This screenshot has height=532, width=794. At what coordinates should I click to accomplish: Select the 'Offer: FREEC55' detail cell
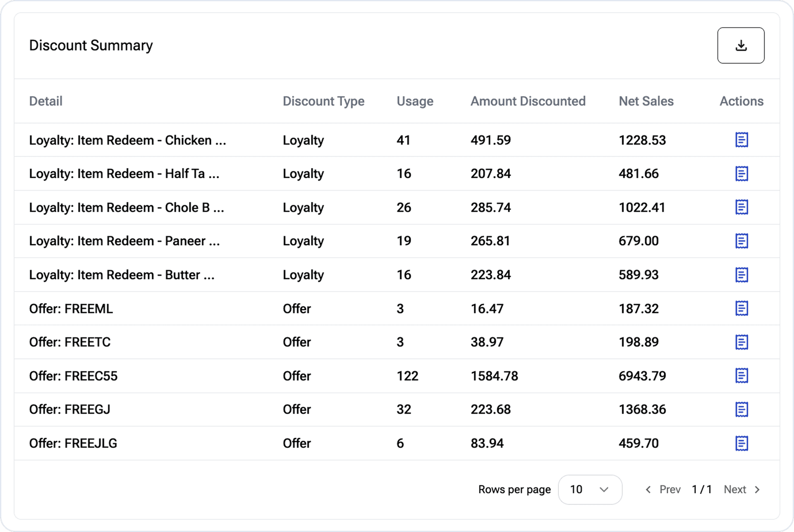click(73, 376)
